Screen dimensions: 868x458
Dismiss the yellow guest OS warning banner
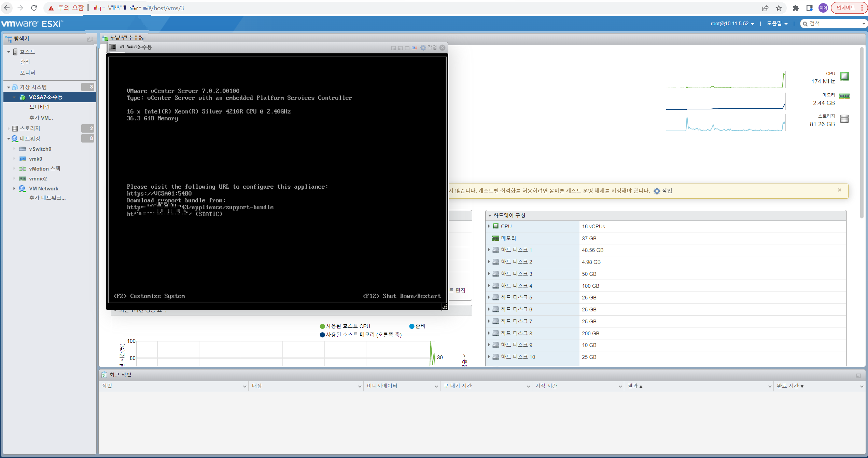point(840,190)
